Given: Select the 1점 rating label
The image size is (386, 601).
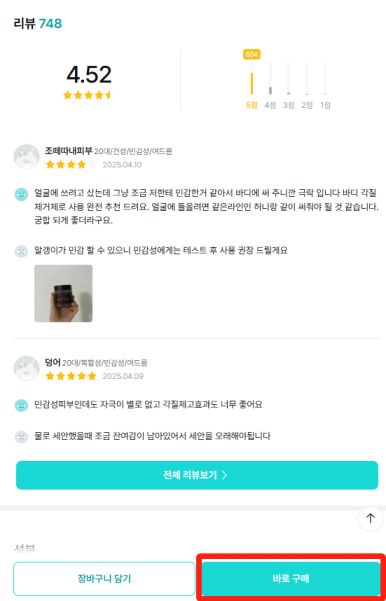Looking at the screenshot, I should coord(325,105).
